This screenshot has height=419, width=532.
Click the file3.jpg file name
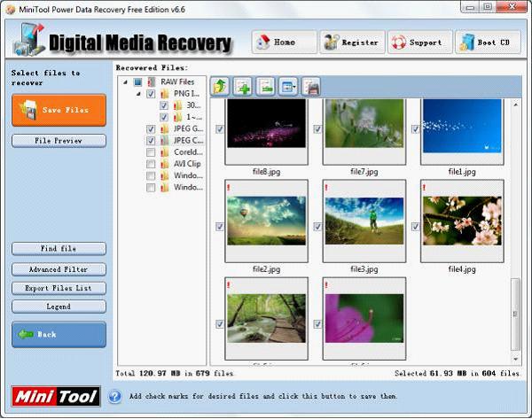coord(364,269)
